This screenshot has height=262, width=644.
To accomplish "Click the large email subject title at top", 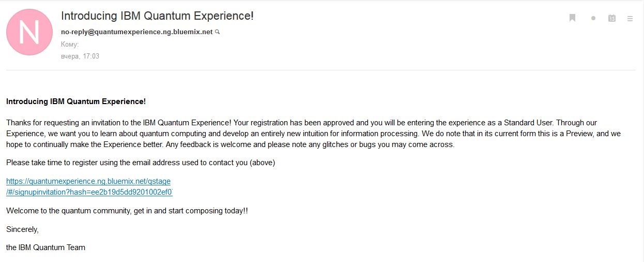I will (x=157, y=16).
